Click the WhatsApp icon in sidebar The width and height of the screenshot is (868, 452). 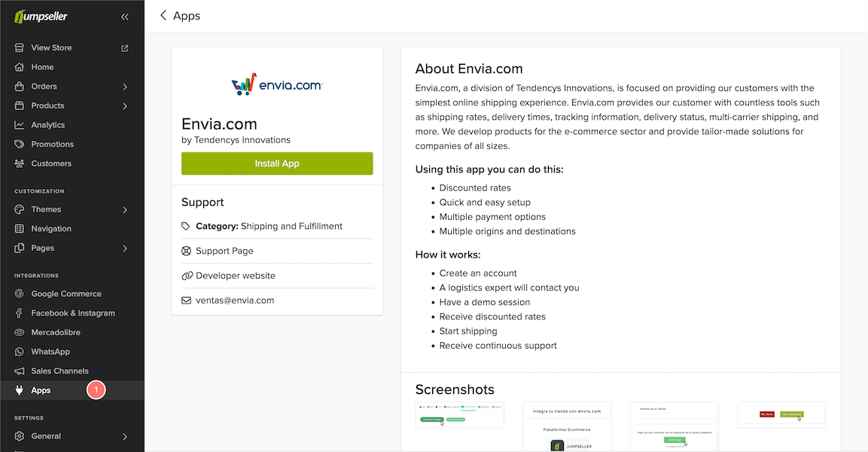20,352
